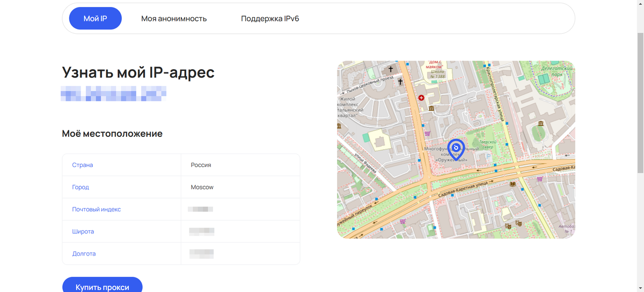
Task: Open the Поддержка IPv6 tab
Action: coord(270,18)
